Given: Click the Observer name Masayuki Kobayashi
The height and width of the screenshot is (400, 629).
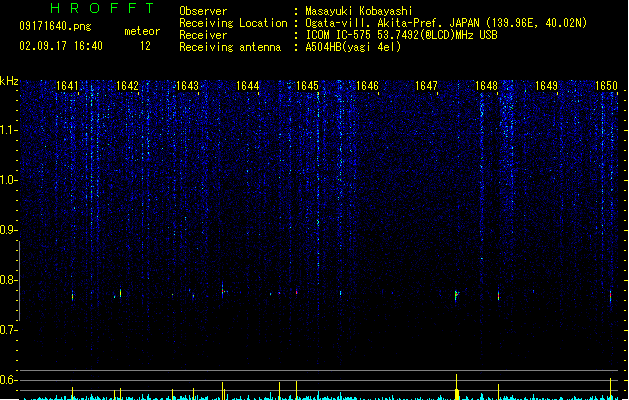Looking at the screenshot, I should point(359,11).
